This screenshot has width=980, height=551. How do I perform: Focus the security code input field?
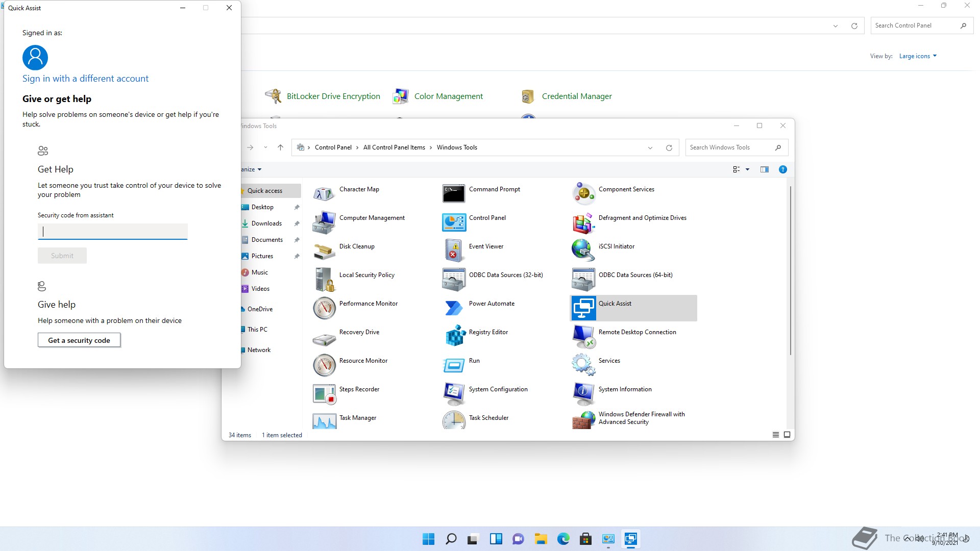(112, 232)
